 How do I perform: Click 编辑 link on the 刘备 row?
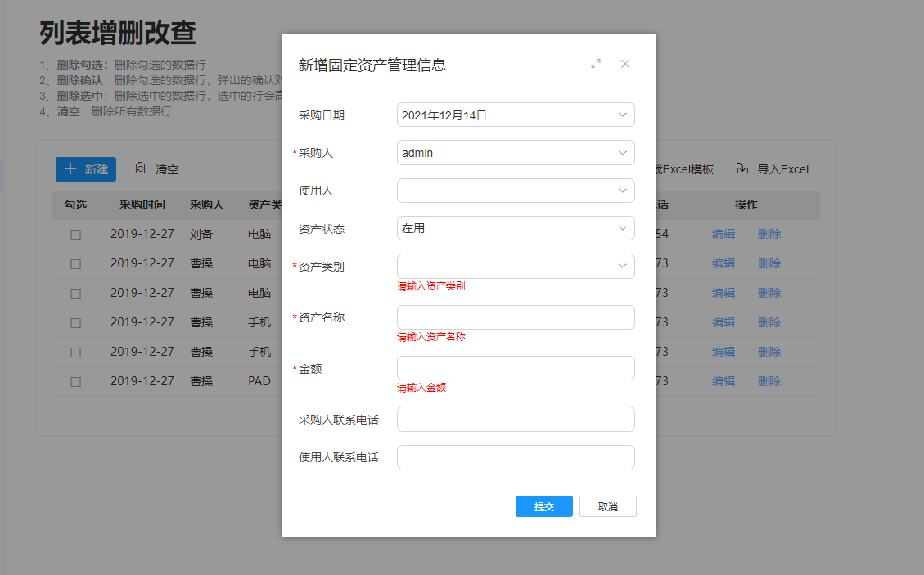(x=723, y=234)
